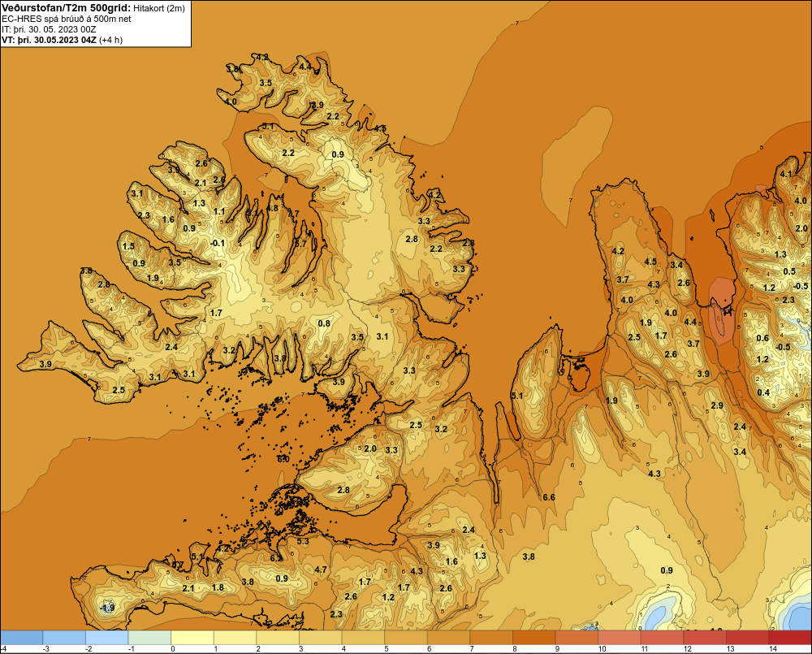Select the orange 7 to 8 legend swatch
The height and width of the screenshot is (654, 812).
[x=491, y=638]
